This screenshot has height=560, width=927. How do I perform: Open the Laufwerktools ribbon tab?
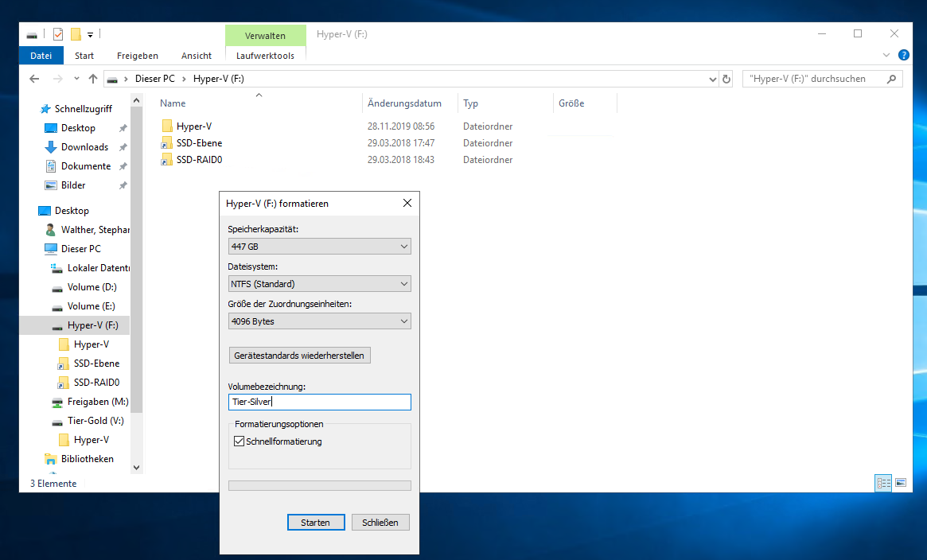click(x=265, y=56)
